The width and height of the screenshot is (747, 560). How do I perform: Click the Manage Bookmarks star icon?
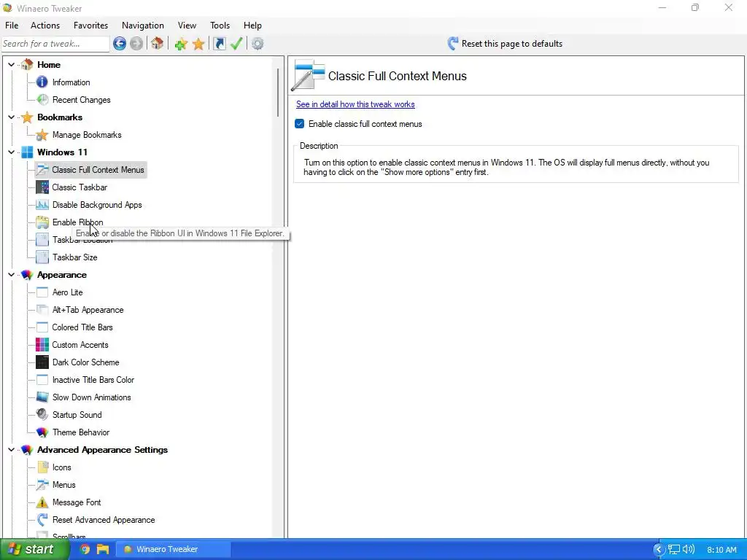(42, 135)
